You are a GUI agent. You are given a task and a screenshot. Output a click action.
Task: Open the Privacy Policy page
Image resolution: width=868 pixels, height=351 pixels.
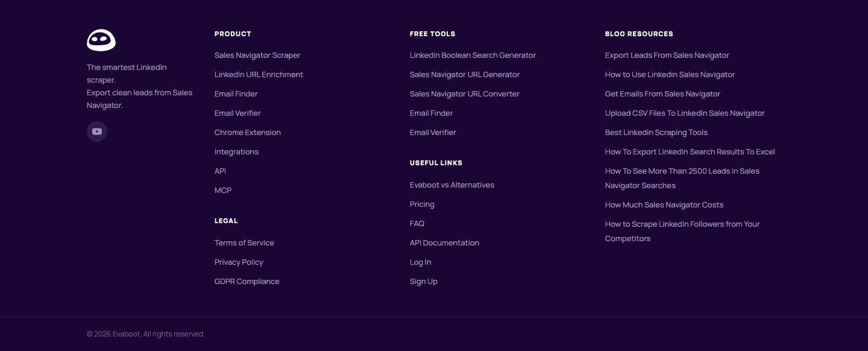[239, 262]
